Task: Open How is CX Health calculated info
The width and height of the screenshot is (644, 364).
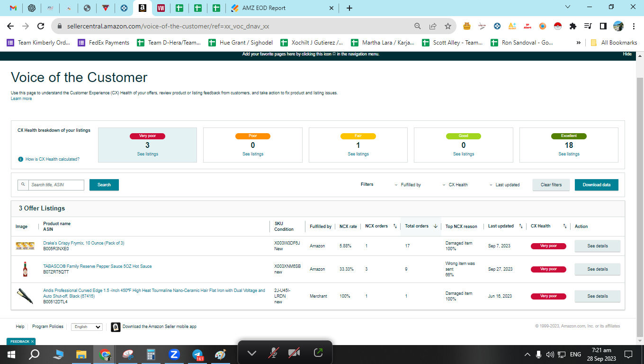Action: pos(49,159)
